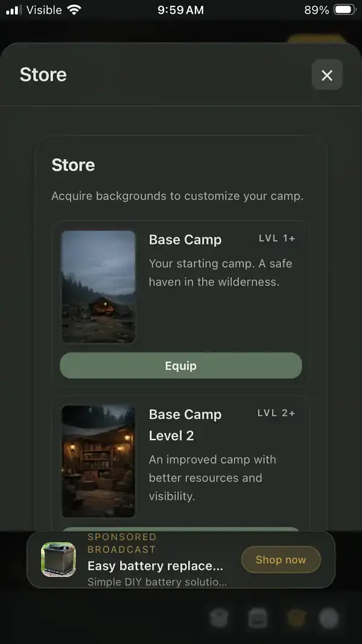This screenshot has height=644, width=362.
Task: Open the Easy battery replace ad title
Action: 155,566
